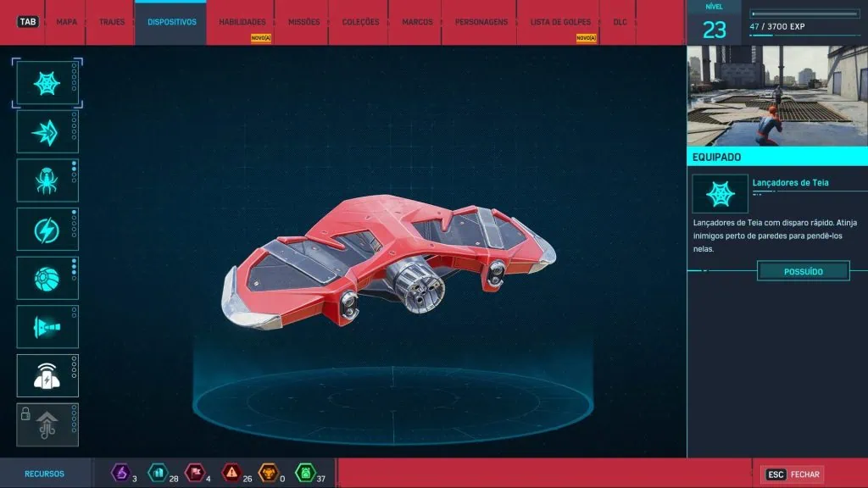
Task: Click the red crime token warning icon
Action: tap(231, 473)
